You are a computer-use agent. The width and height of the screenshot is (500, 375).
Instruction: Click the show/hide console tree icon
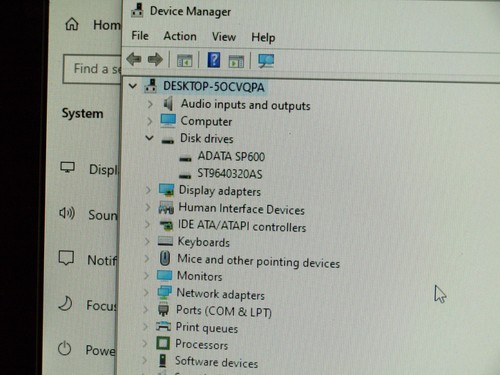pyautogui.click(x=184, y=61)
